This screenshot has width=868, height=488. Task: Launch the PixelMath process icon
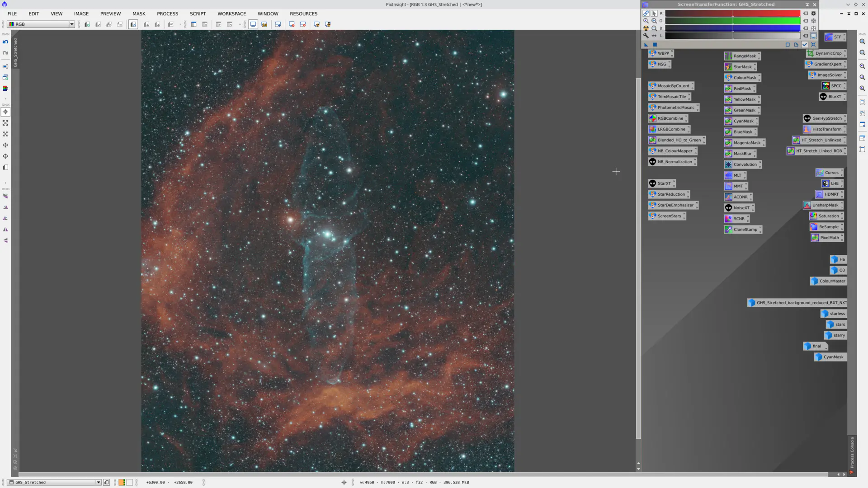click(x=827, y=237)
